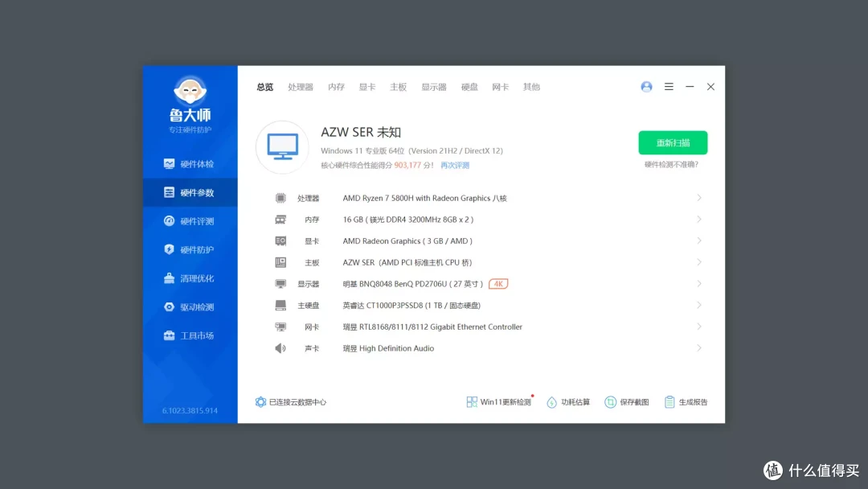This screenshot has height=489, width=868.
Task: Click the Windows 11 专业版 version text
Action: point(411,150)
